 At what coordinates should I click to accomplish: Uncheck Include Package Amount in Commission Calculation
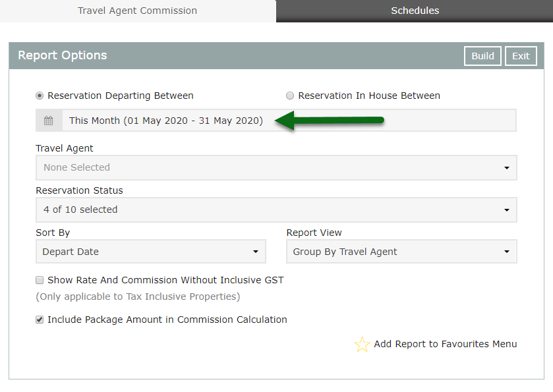tap(40, 320)
